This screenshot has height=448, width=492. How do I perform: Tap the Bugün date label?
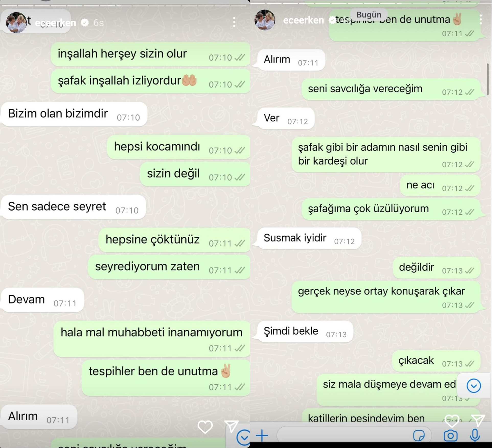369,15
